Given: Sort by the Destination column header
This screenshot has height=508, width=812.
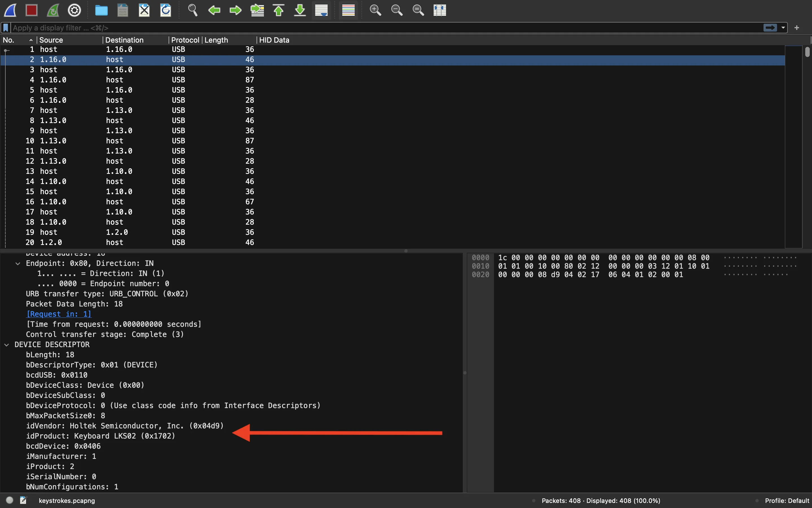Looking at the screenshot, I should 136,40.
